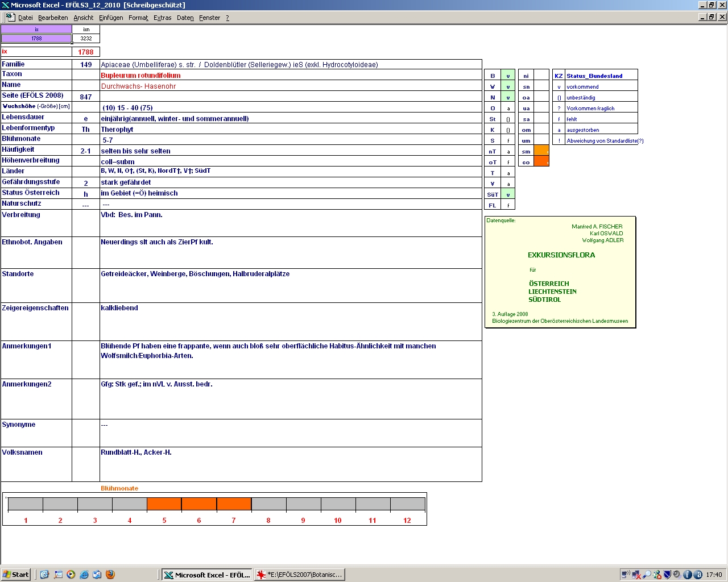Click the 'Neuerdings slt auch als ZierPf kult.' cell

click(x=291, y=253)
